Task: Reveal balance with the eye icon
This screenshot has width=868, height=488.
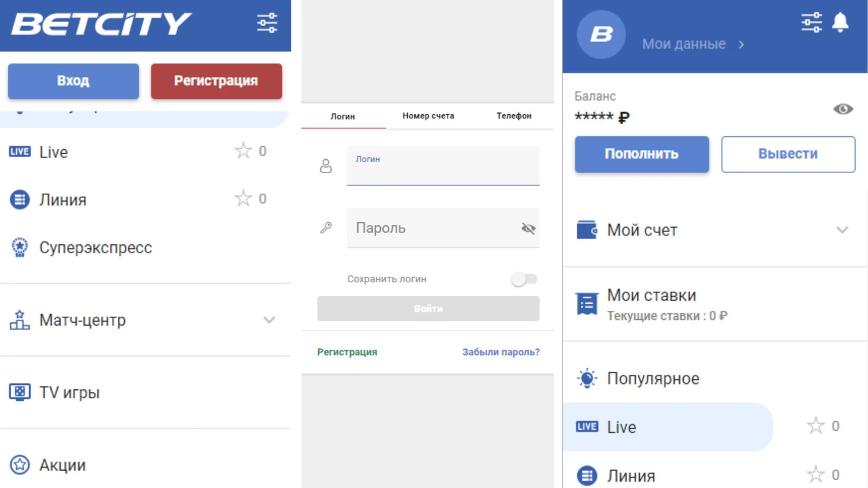Action: point(843,109)
